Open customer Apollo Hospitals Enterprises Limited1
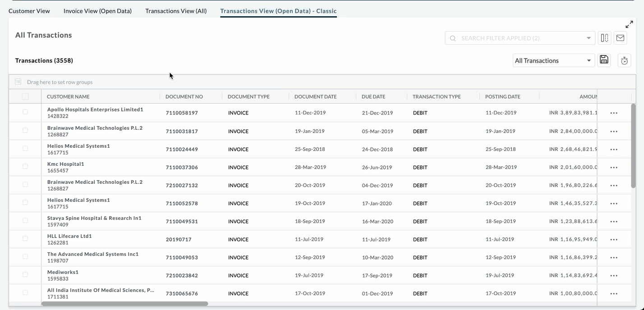 pyautogui.click(x=95, y=109)
